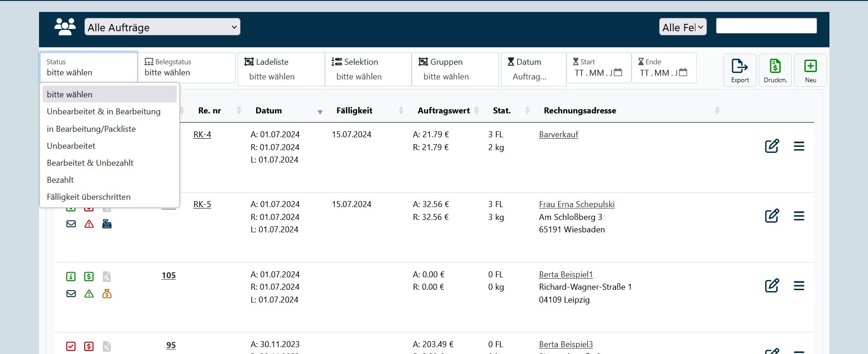The image size is (868, 354).
Task: Open the Barverkauf address link
Action: [x=558, y=135]
